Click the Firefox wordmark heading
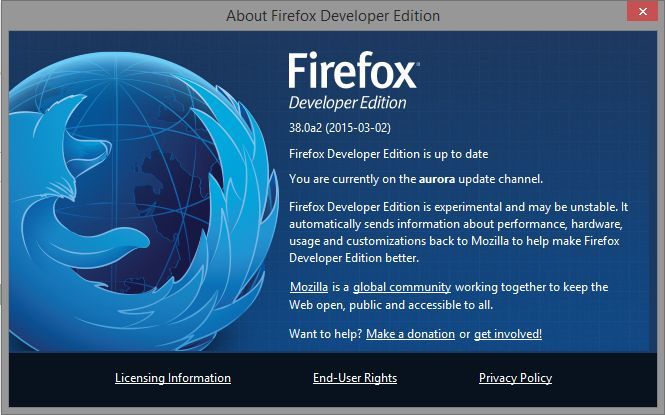This screenshot has width=665, height=415. coord(353,70)
